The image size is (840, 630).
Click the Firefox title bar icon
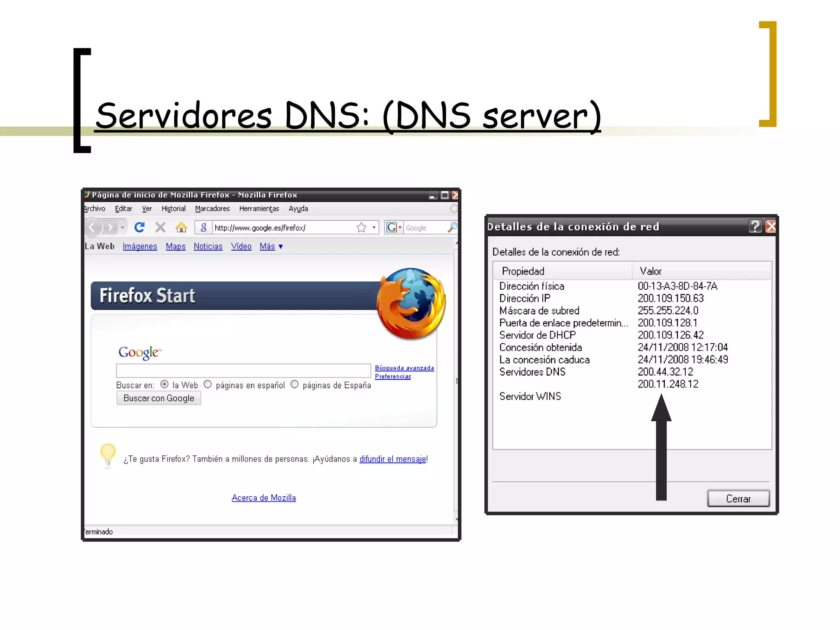tap(87, 194)
